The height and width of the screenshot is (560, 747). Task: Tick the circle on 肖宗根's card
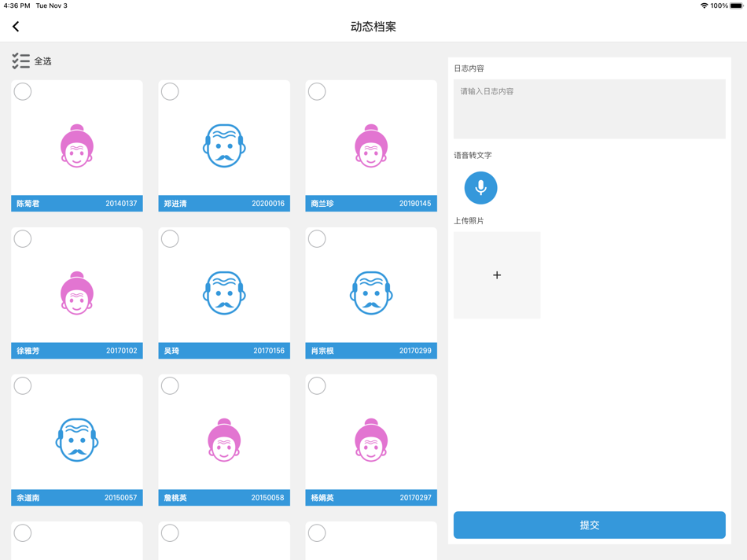pos(317,239)
